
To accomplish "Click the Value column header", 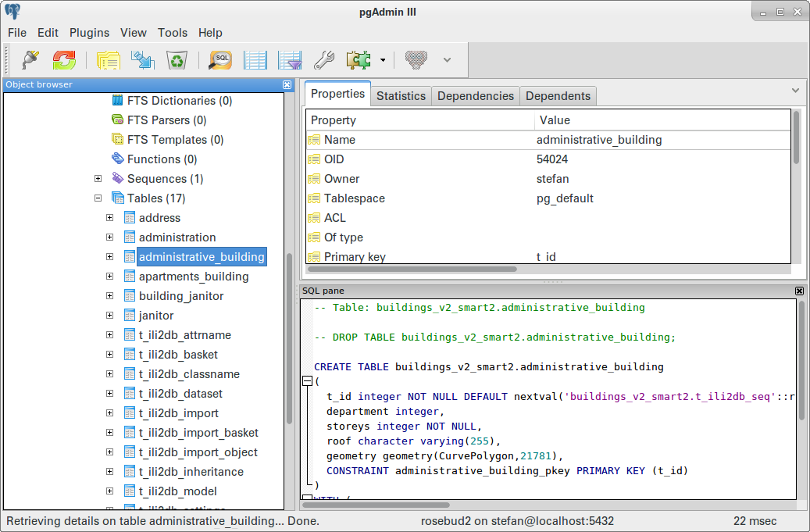I will coord(663,120).
